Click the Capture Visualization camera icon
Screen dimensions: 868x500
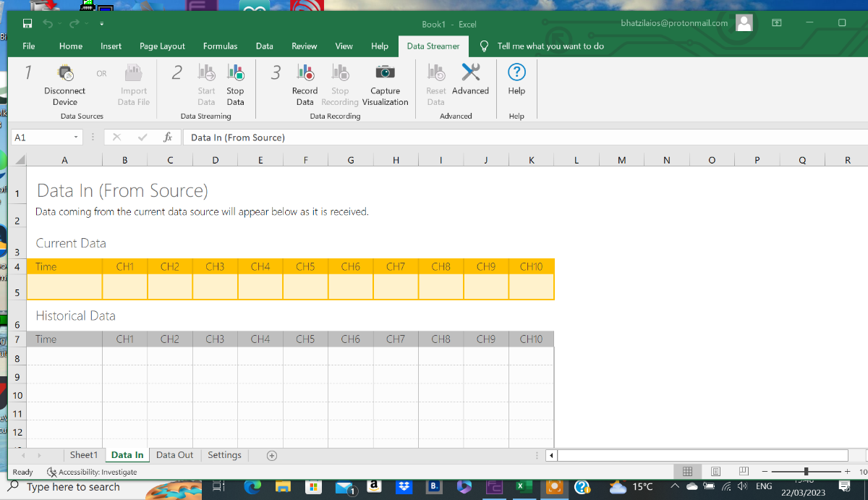coord(385,73)
